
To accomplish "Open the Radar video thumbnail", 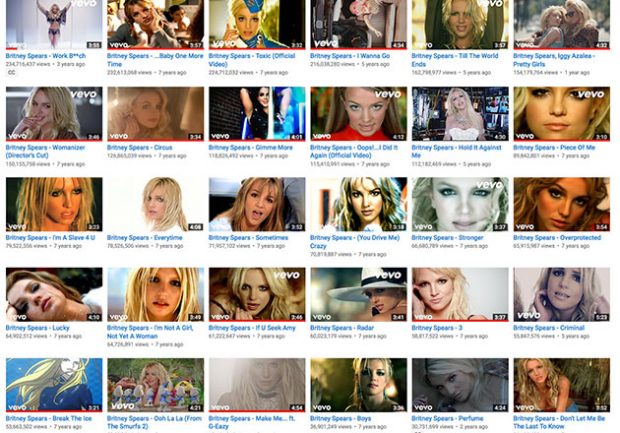I will (x=359, y=295).
